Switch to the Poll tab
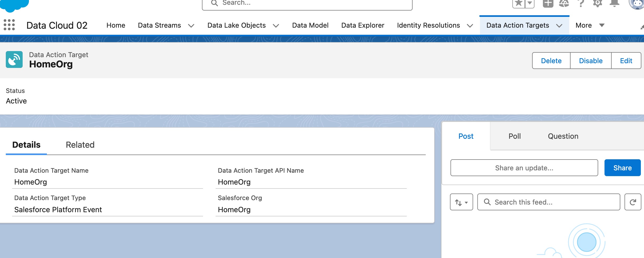Viewport: 644px width, 258px height. pos(514,136)
